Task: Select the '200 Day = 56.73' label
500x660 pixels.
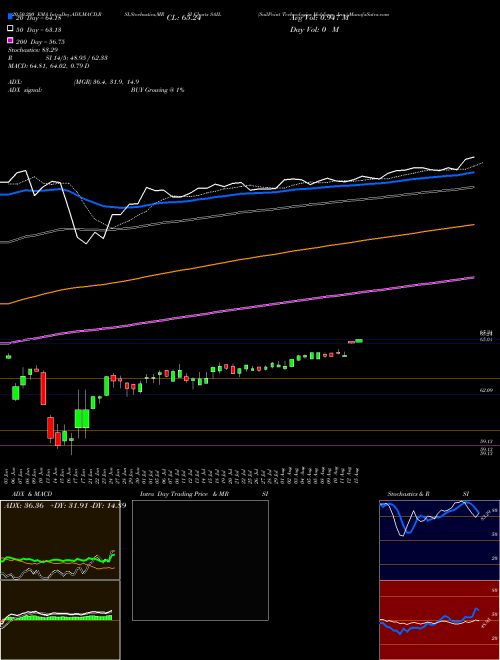Action: point(40,42)
